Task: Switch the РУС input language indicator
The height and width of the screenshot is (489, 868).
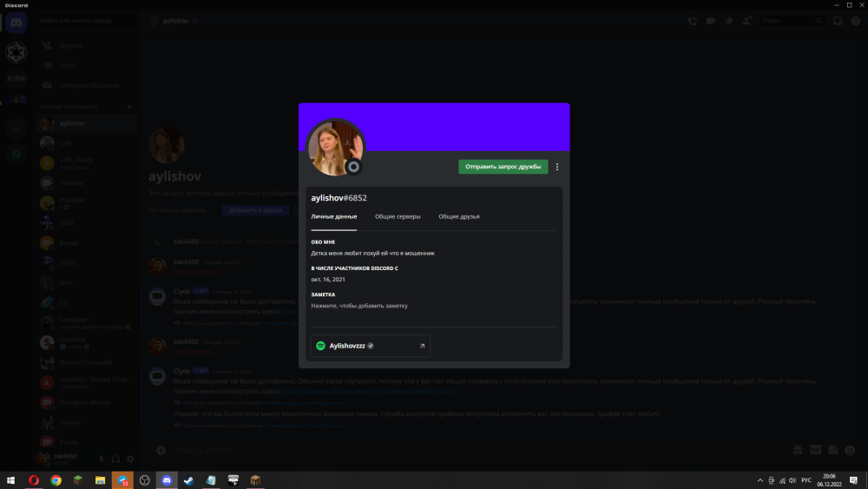Action: click(806, 480)
